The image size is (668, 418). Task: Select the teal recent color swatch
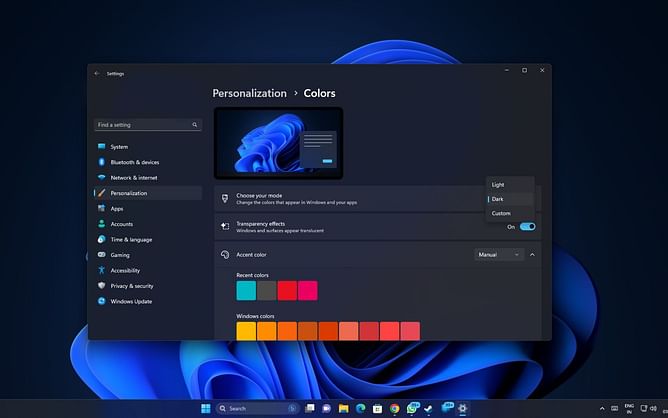(246, 291)
